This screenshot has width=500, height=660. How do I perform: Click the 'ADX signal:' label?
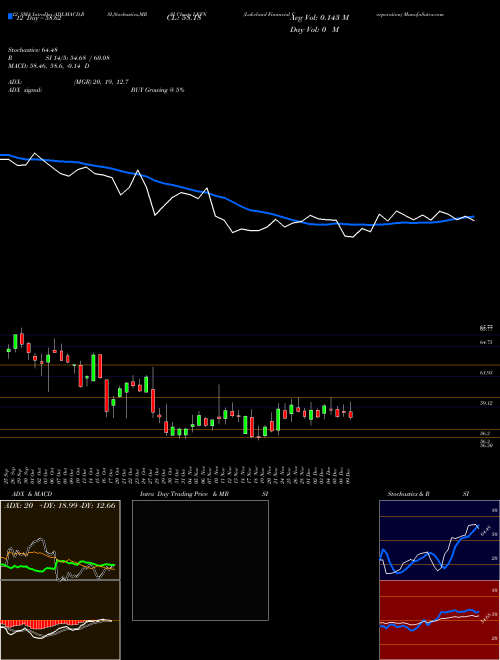25,90
